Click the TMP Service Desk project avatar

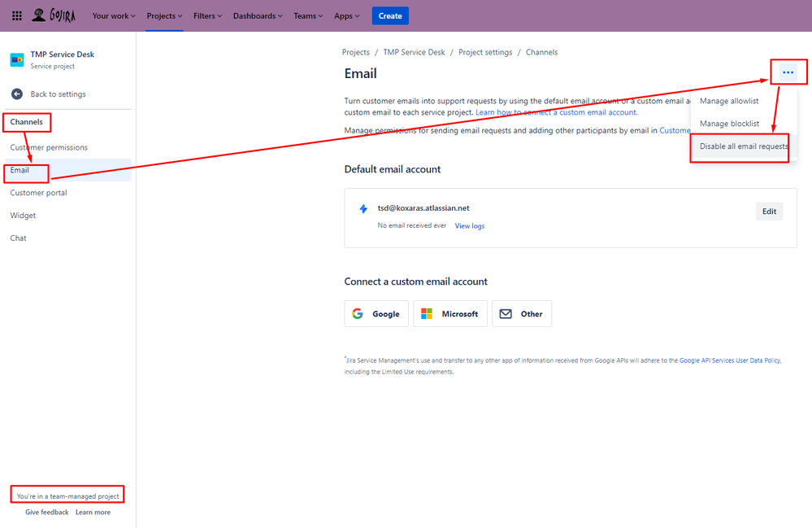click(x=16, y=60)
